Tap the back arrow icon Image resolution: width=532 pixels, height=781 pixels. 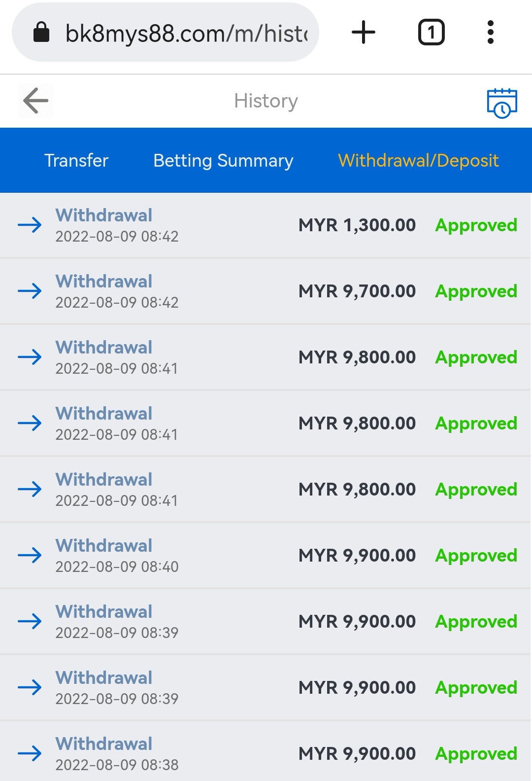35,101
